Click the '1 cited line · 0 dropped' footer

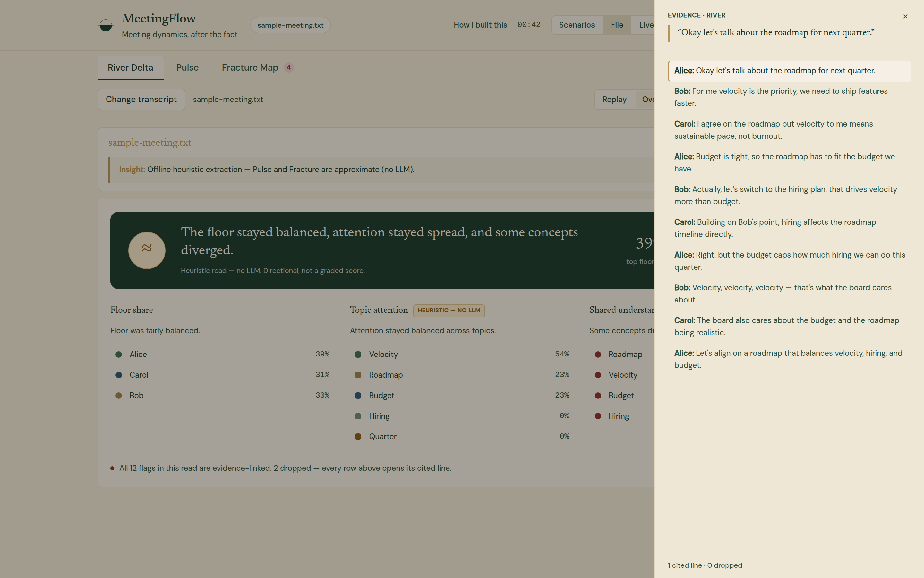click(x=705, y=565)
